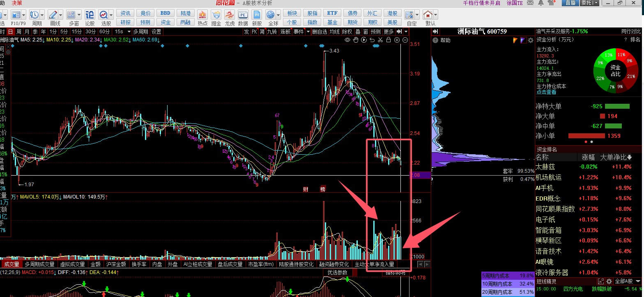Open the notification bell icon

[540, 3]
